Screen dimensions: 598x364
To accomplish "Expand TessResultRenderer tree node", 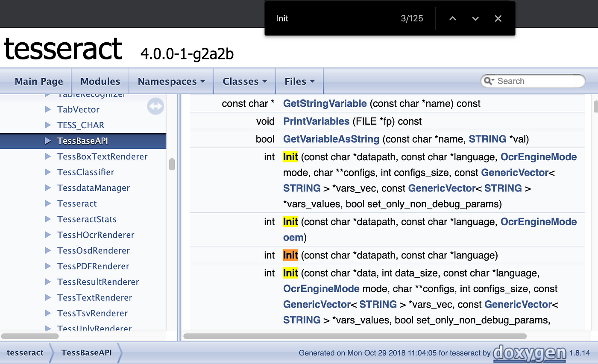I will coord(48,282).
